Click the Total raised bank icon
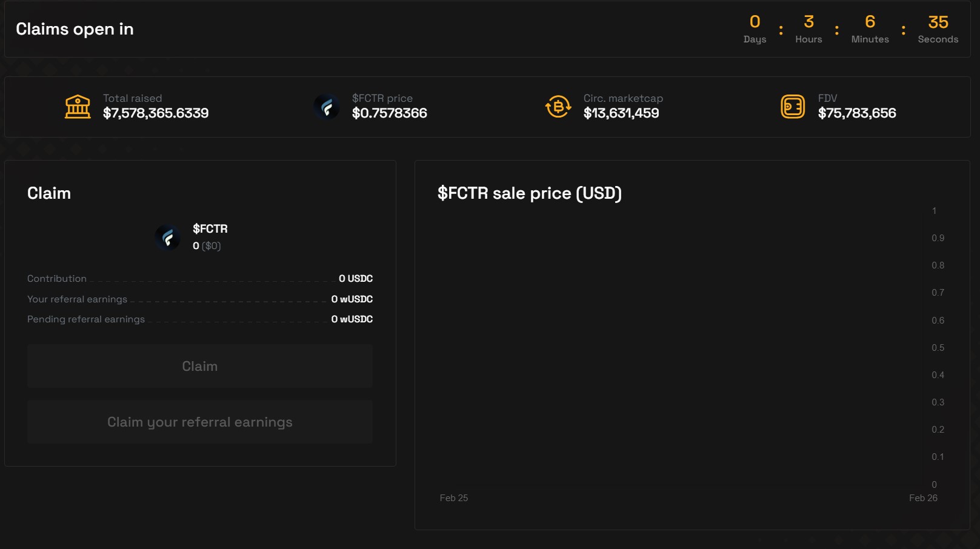Screen dimensions: 980x549 tap(78, 107)
